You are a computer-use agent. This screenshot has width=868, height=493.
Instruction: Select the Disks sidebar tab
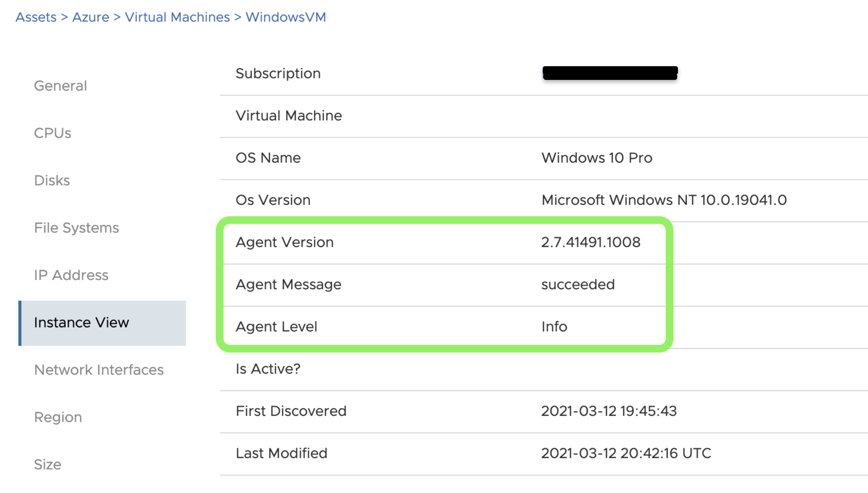coord(52,180)
